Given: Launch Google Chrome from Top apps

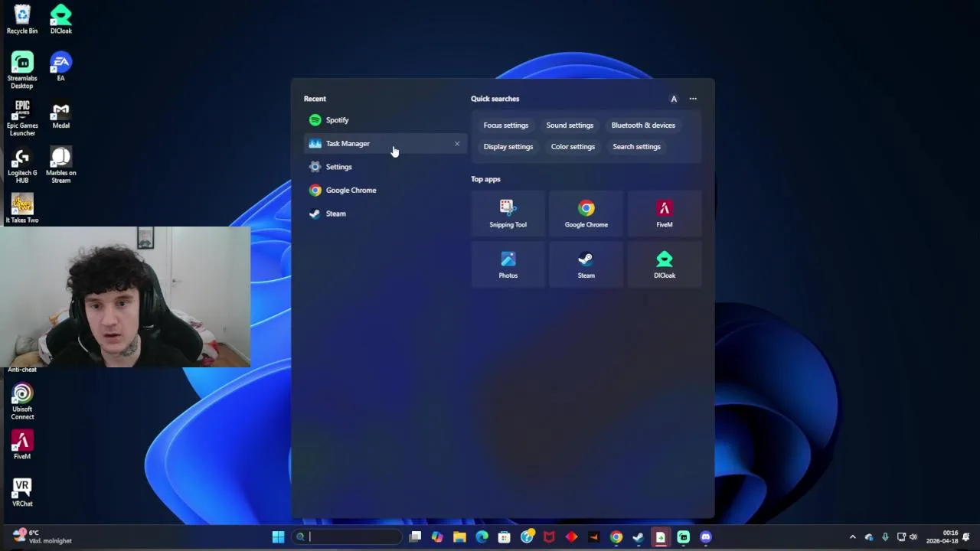Looking at the screenshot, I should click(x=586, y=214).
